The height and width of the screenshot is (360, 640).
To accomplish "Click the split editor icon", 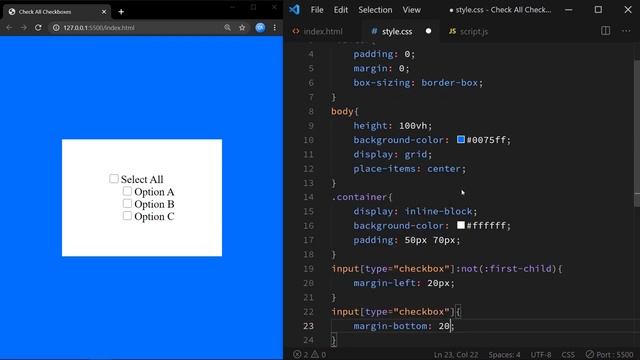I will [605, 31].
